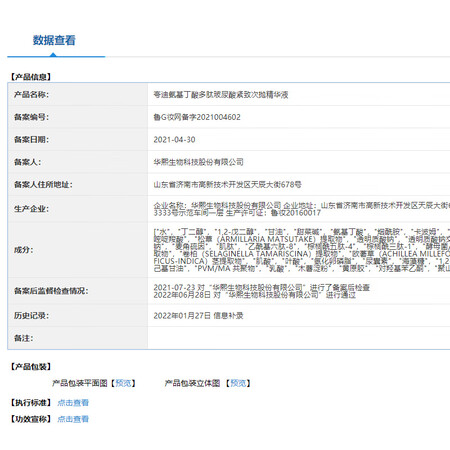This screenshot has height=450, width=450.
Task: Click the product name value in 产品名称 row
Action: click(221, 95)
